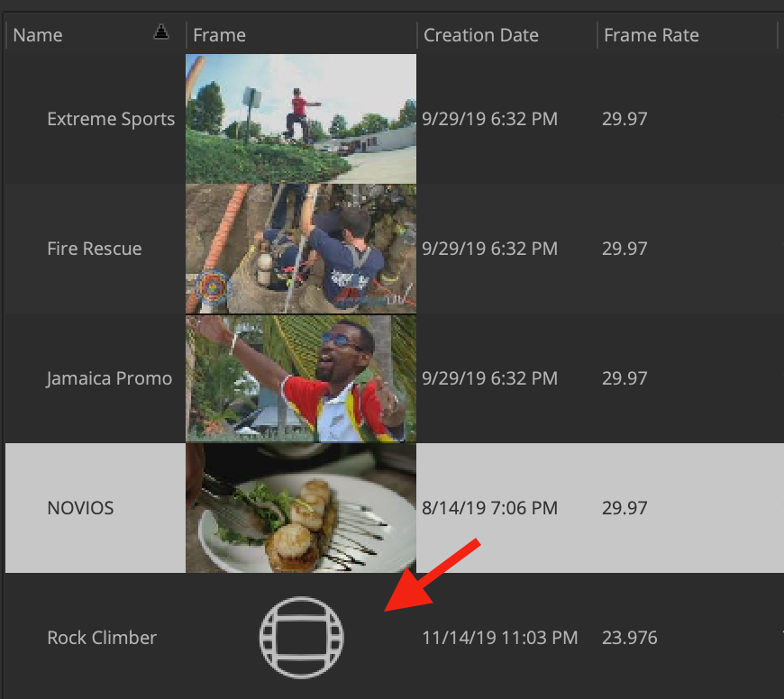Image resolution: width=784 pixels, height=699 pixels.
Task: Select the Extreme Sports clip name
Action: pyautogui.click(x=111, y=119)
